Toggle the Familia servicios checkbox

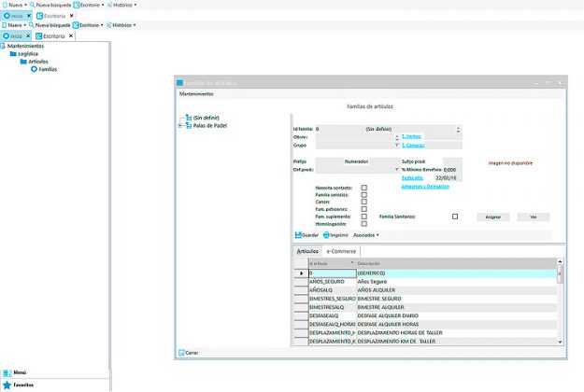(x=364, y=194)
